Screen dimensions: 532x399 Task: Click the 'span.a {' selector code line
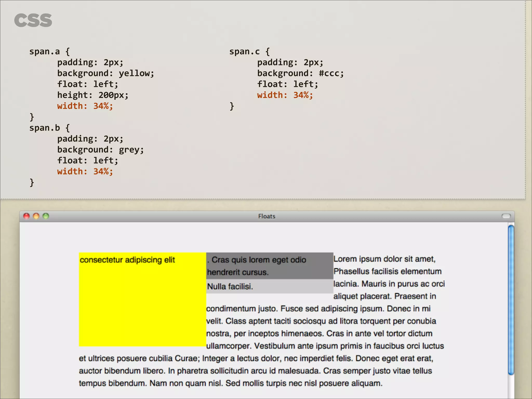click(50, 51)
